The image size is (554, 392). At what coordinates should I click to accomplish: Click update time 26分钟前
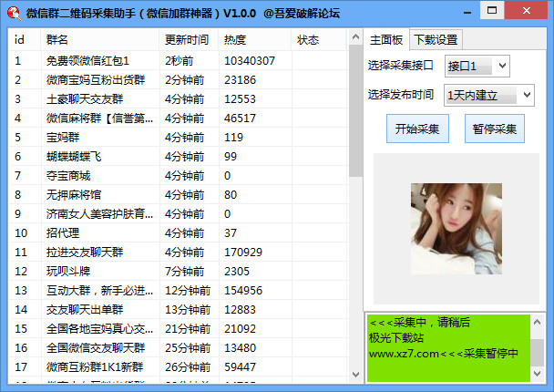coord(188,366)
